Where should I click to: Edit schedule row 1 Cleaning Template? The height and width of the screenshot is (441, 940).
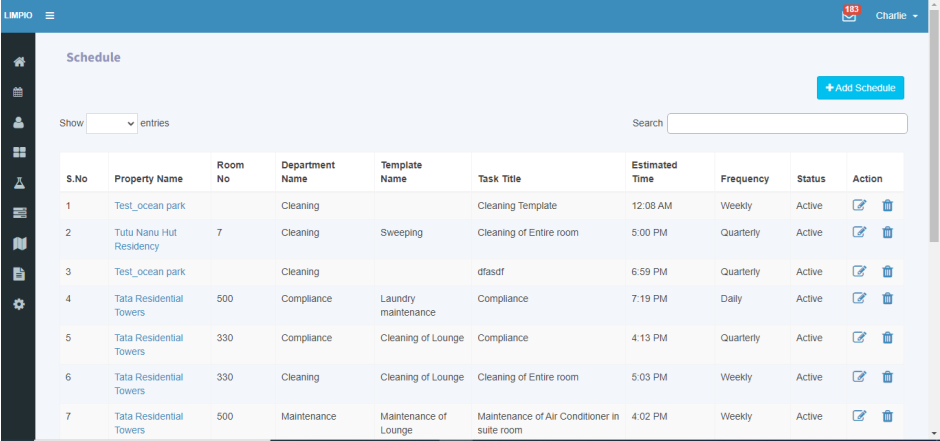coord(859,206)
